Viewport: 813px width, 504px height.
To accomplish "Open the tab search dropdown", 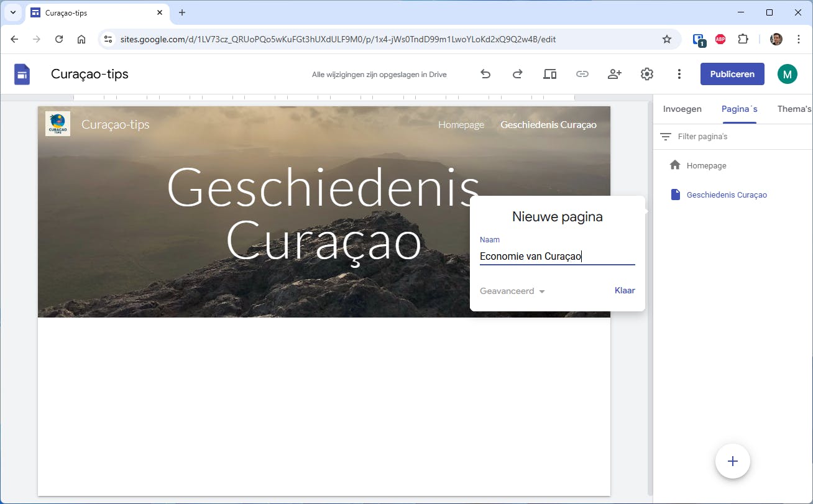I will [x=12, y=12].
